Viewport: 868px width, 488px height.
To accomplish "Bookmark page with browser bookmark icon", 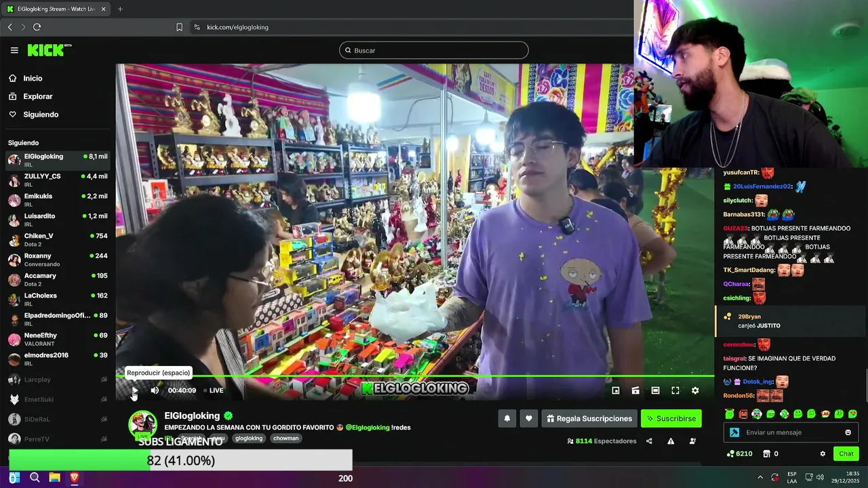I will point(179,27).
